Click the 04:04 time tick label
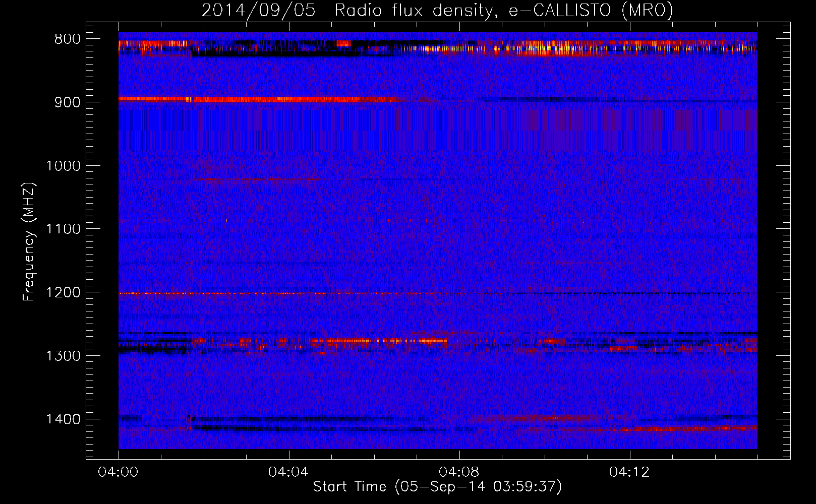Viewport: 816px width, 504px height. tap(288, 472)
